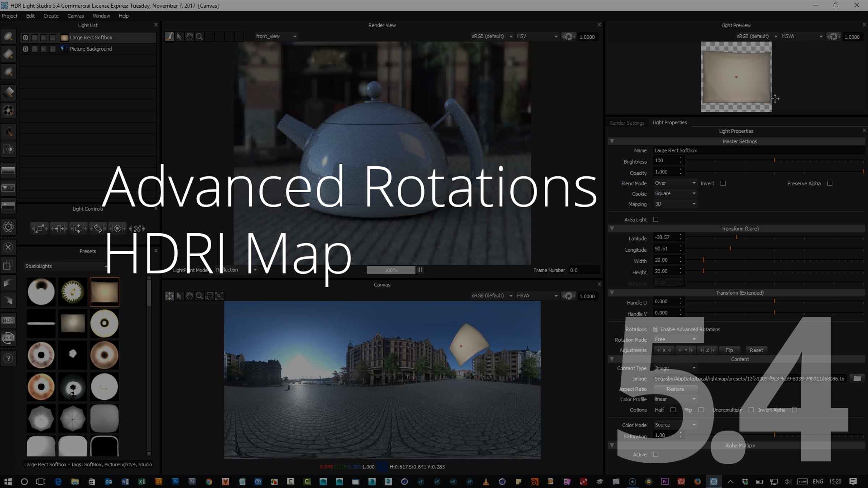
Task: Click the rotate control in Light Controls
Action: tap(98, 228)
